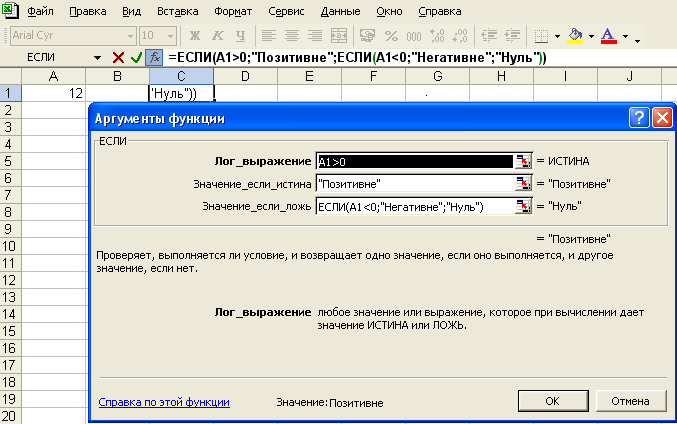The height and width of the screenshot is (424, 677).
Task: Open the Окно menu
Action: (x=389, y=11)
